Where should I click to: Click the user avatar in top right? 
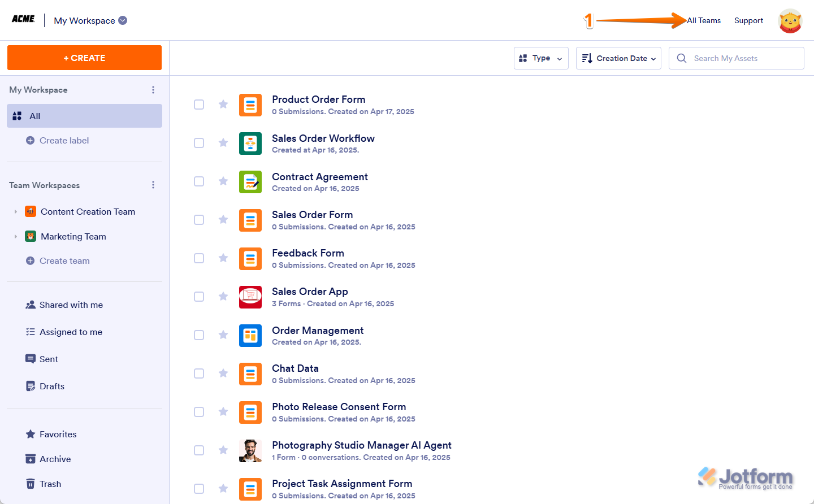[790, 21]
